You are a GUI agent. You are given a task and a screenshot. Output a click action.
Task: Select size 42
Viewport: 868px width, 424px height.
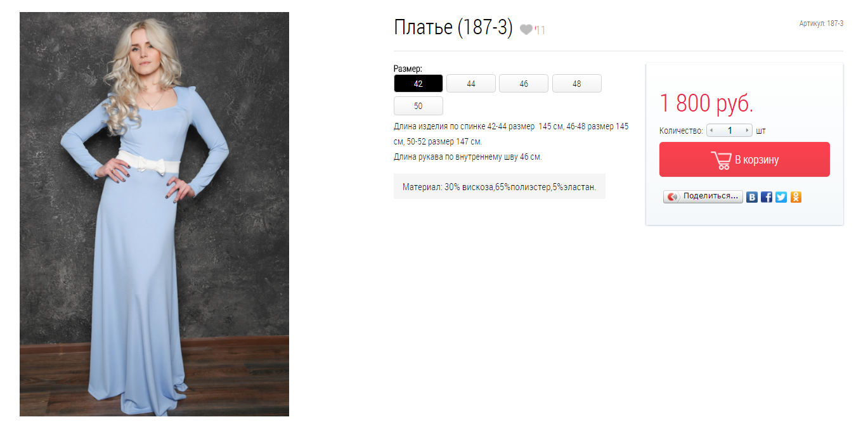418,84
